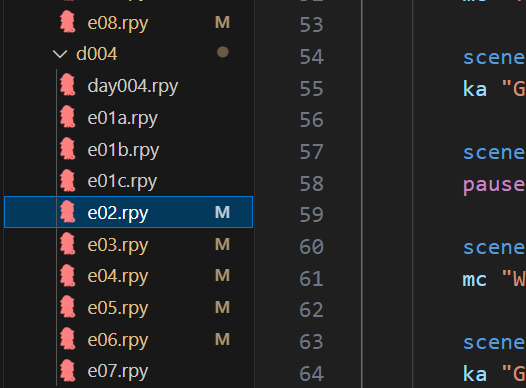Click the M status badge on e03.rpy

222,244
